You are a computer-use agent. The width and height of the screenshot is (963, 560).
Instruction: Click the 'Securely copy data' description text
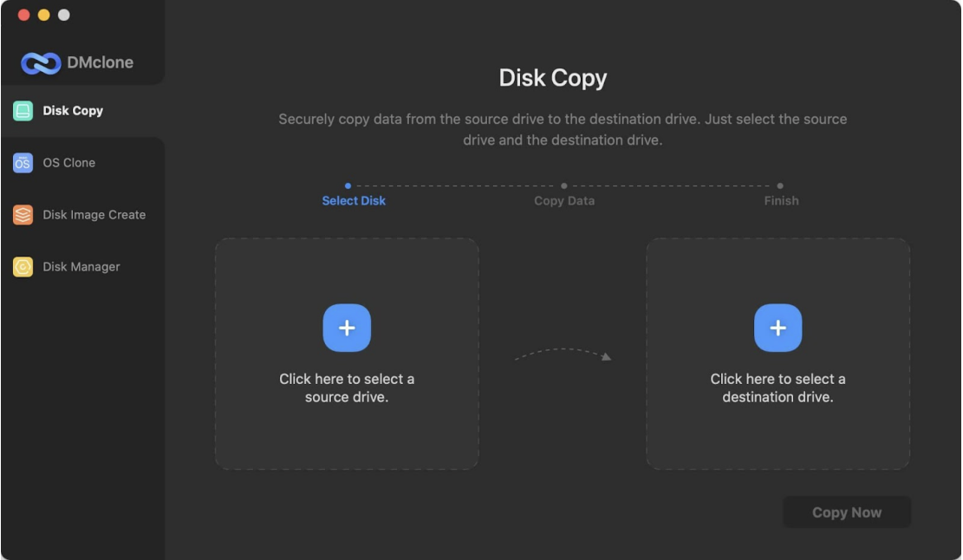(x=563, y=129)
